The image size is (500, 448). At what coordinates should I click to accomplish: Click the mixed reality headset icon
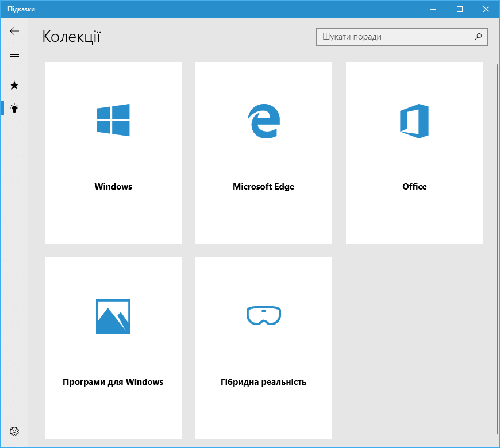click(264, 315)
